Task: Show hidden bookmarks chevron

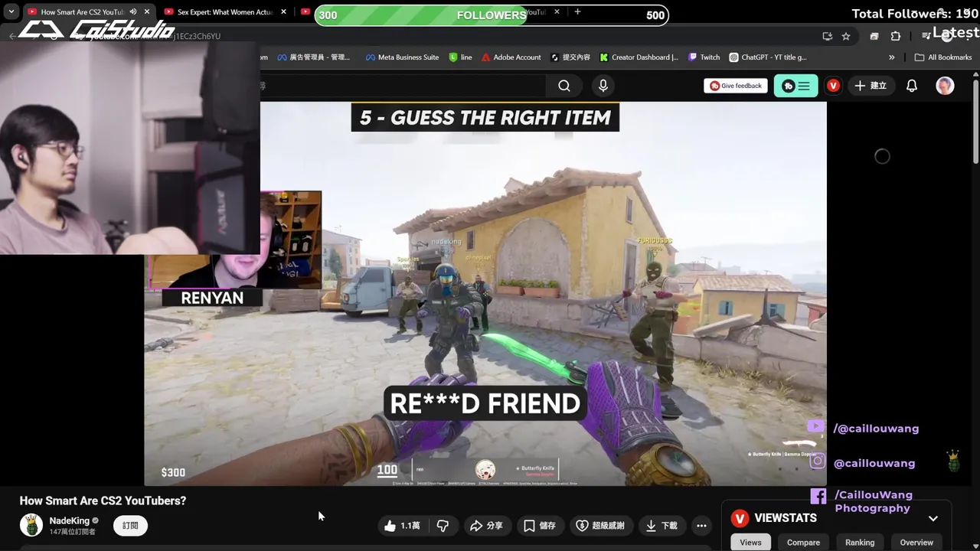Action: coord(891,57)
